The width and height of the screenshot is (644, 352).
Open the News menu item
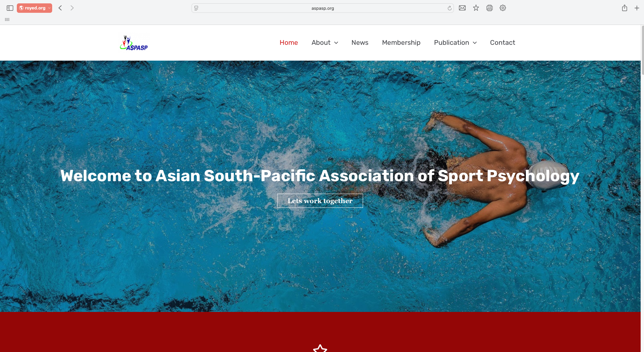click(360, 42)
